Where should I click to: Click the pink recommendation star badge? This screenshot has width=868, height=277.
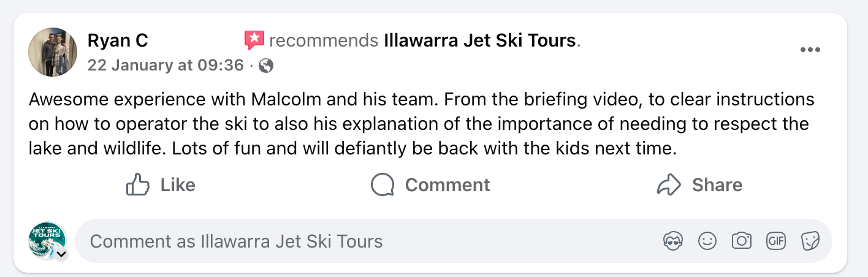point(254,40)
